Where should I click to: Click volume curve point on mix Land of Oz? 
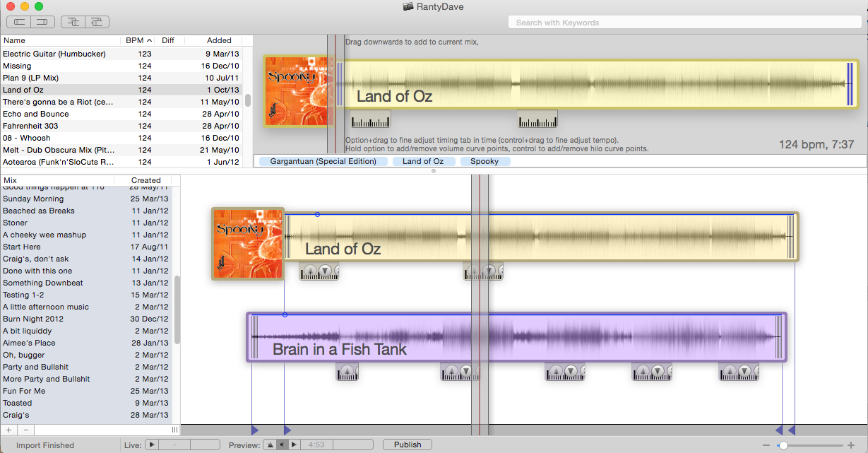(x=317, y=214)
